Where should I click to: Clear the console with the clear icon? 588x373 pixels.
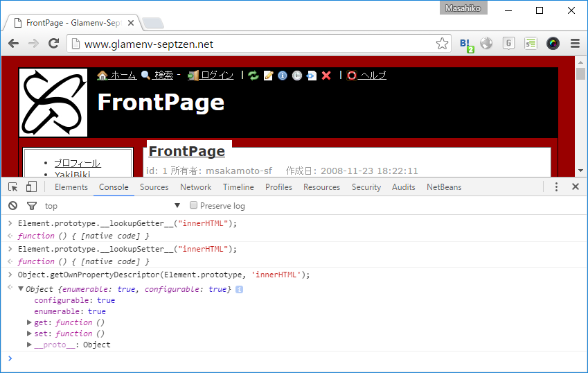12,206
